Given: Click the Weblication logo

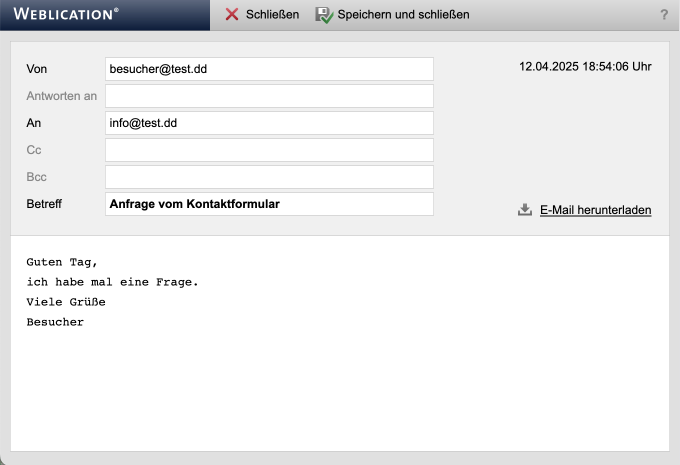Looking at the screenshot, I should pyautogui.click(x=66, y=14).
